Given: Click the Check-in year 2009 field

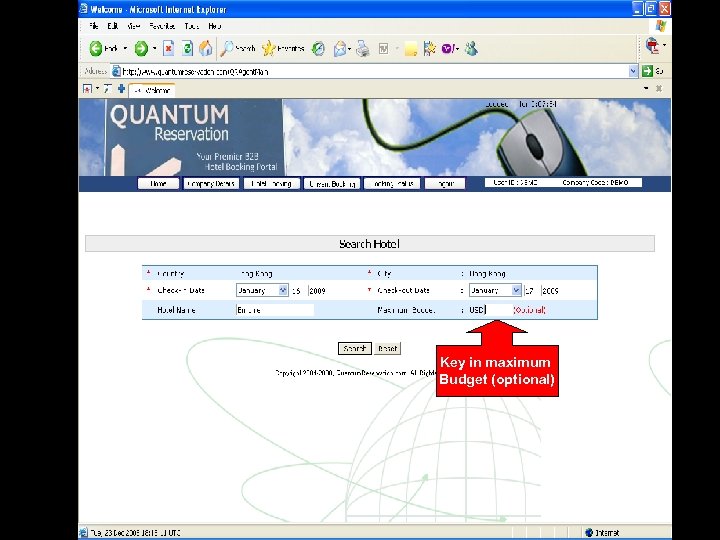Looking at the screenshot, I should (317, 291).
